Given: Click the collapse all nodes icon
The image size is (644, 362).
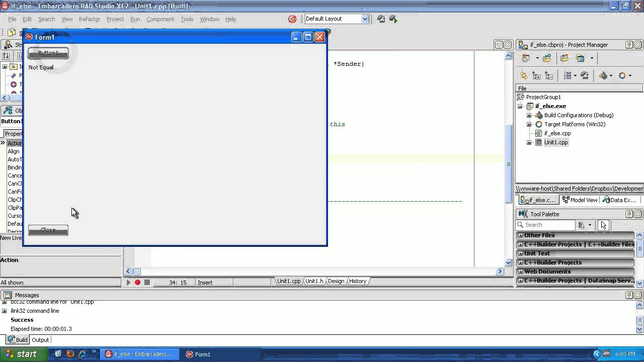Looking at the screenshot, I should click(549, 75).
